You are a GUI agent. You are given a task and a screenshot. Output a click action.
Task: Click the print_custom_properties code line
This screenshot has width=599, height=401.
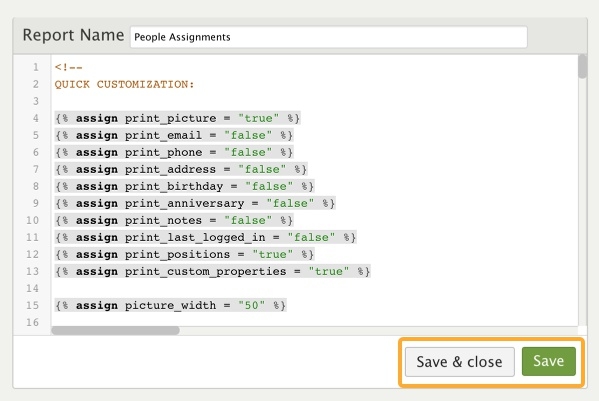212,271
